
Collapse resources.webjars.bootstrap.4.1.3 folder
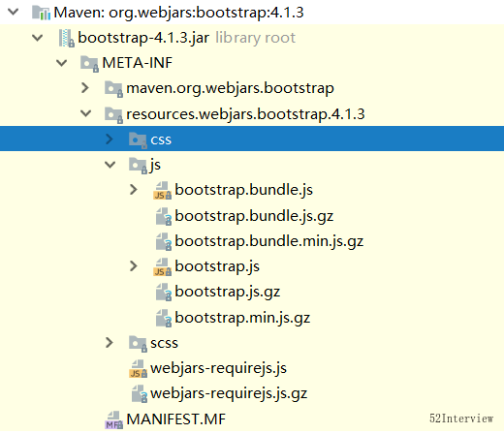(86, 113)
